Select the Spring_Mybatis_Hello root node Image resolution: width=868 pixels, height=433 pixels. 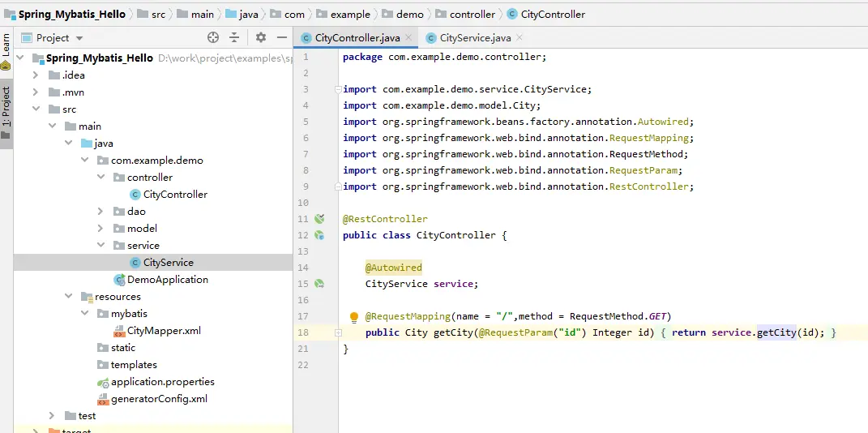[x=100, y=58]
